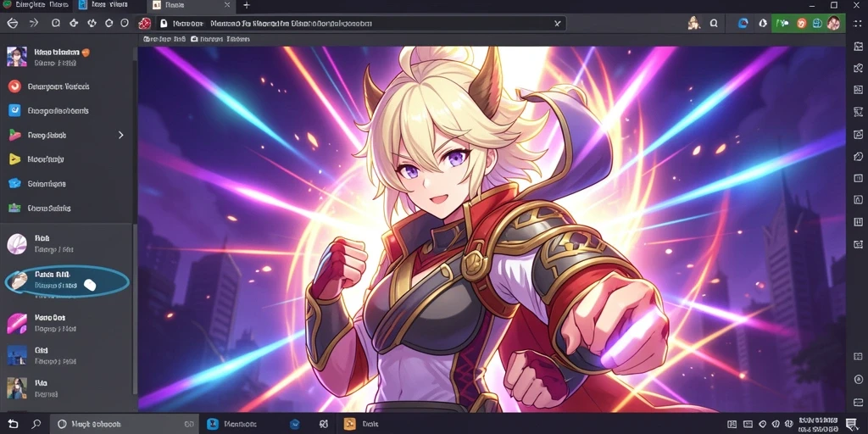Click the white droplet icon in the toolbar
This screenshot has width=868, height=434.
pyautogui.click(x=763, y=23)
